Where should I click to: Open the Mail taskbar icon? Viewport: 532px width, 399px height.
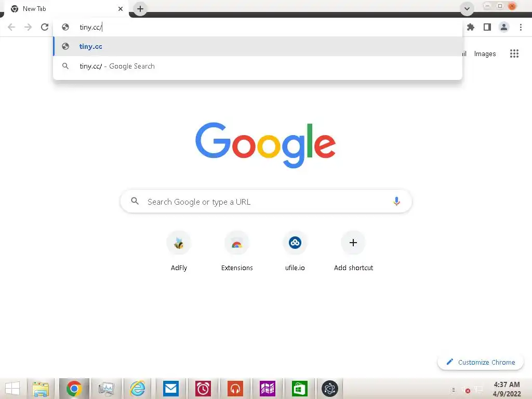170,389
